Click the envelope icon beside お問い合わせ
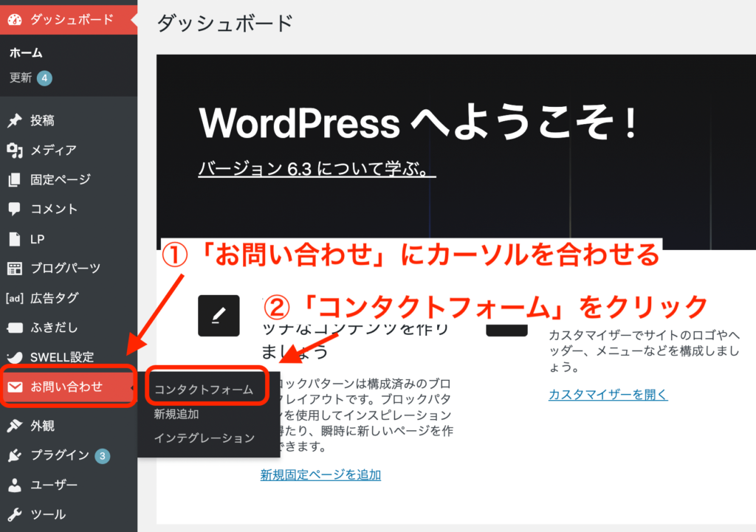The width and height of the screenshot is (756, 532). point(15,387)
